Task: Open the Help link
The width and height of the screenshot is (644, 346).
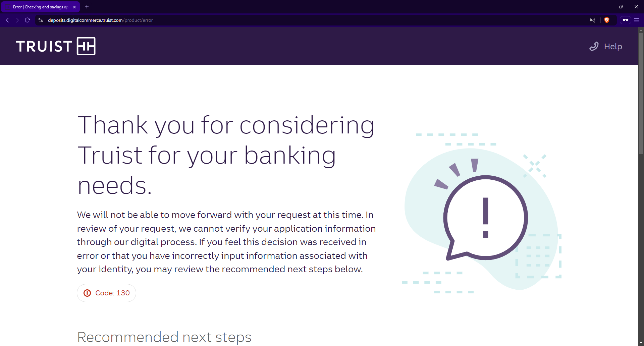Action: pyautogui.click(x=613, y=47)
